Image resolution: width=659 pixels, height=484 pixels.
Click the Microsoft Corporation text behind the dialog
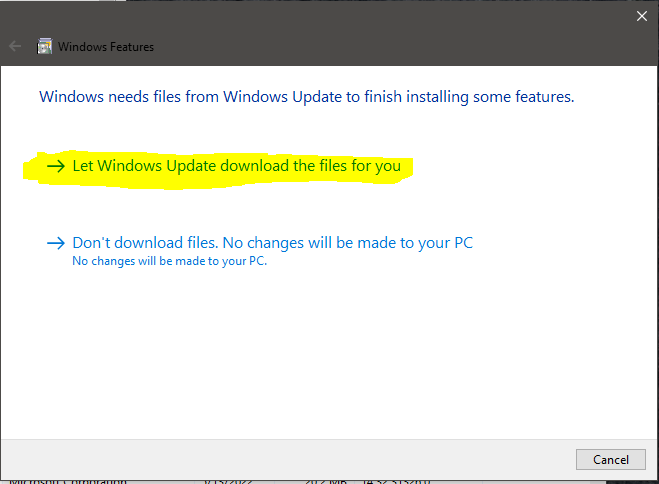[68, 481]
